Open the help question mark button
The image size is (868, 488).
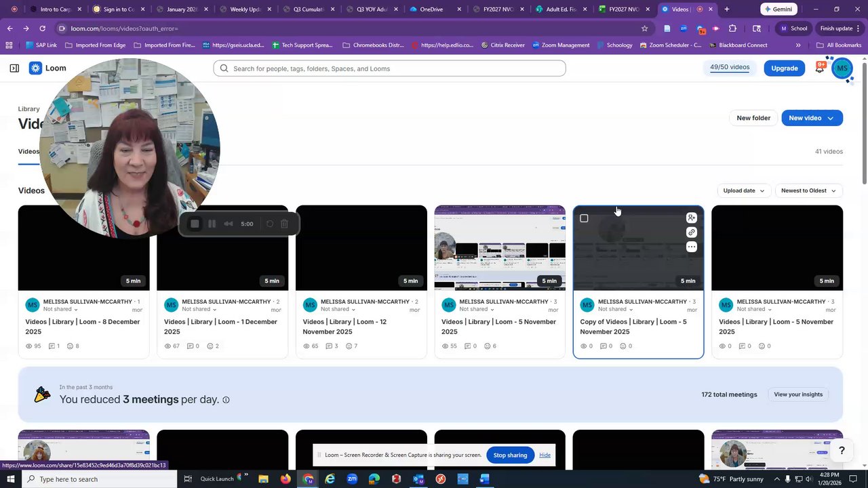click(x=842, y=451)
